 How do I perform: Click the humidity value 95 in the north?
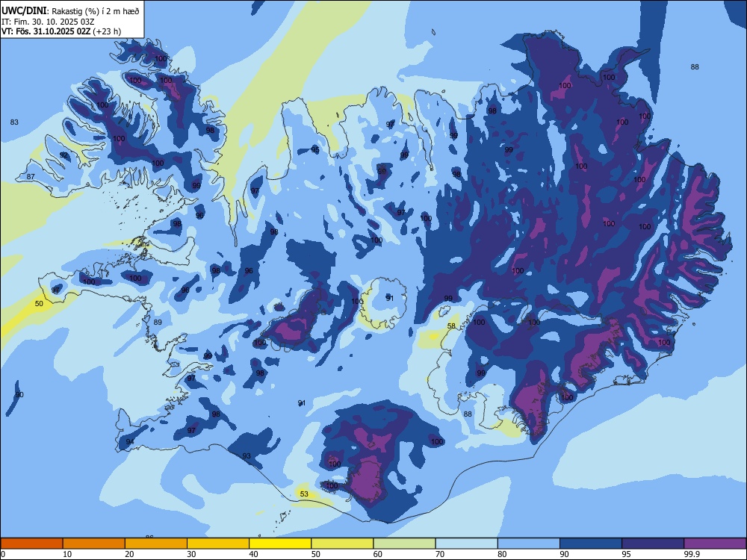pos(315,149)
